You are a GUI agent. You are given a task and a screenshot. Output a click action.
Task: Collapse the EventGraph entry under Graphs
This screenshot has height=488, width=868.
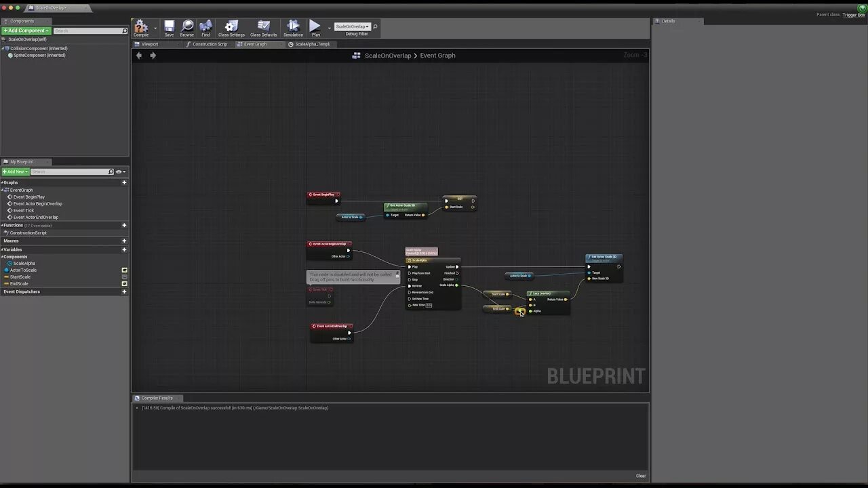click(3, 189)
